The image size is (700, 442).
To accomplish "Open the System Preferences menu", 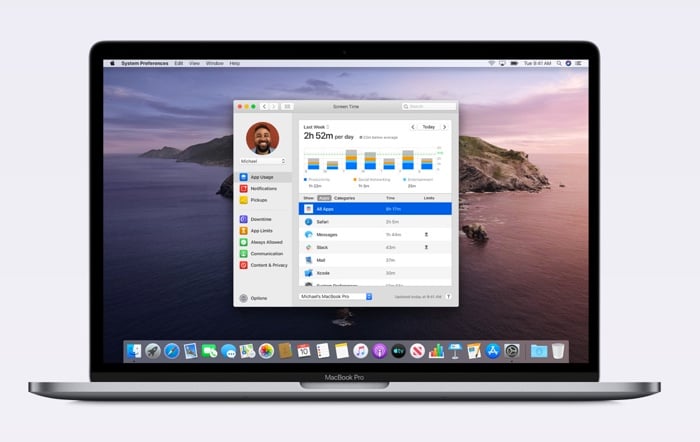I will click(x=145, y=63).
